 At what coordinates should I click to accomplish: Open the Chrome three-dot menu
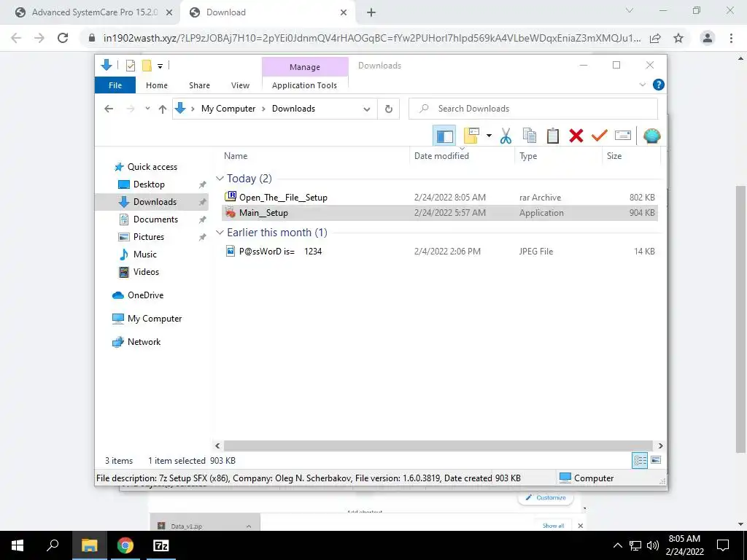click(731, 38)
